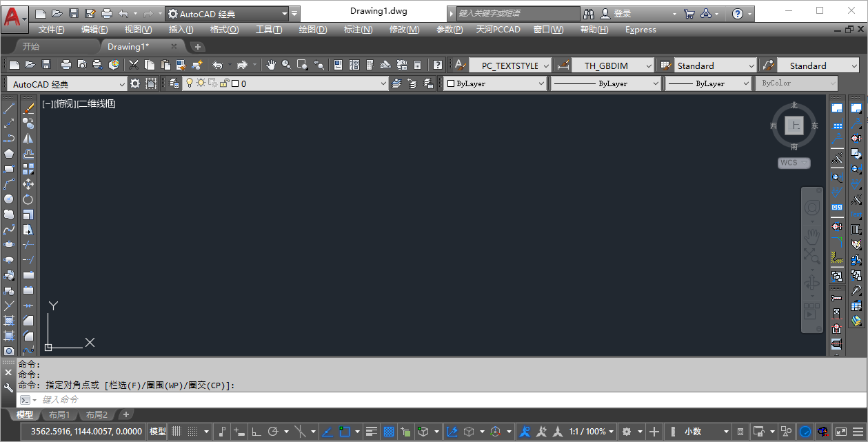The height and width of the screenshot is (442, 868).
Task: Click the Plot printer icon
Action: (x=66, y=65)
